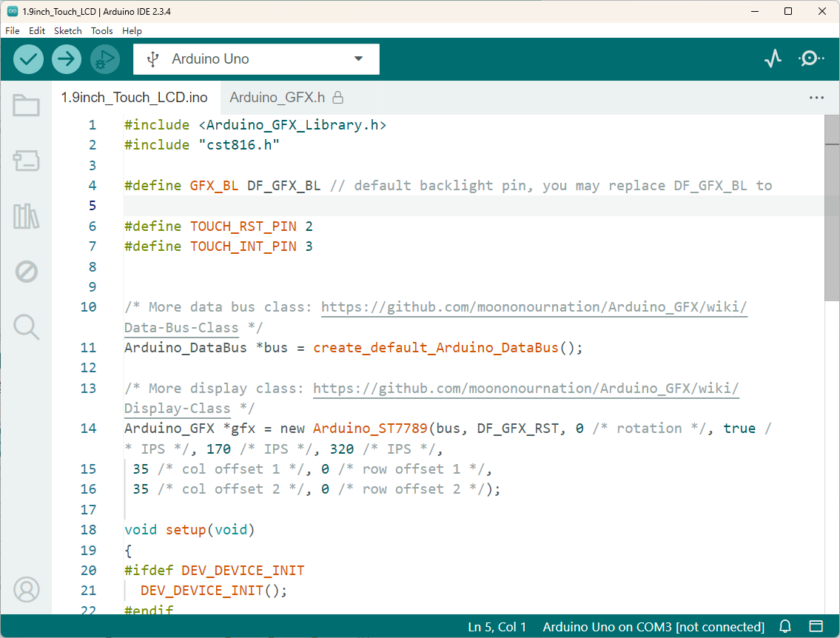Open the Serial Monitor
The height and width of the screenshot is (638, 840).
[x=812, y=58]
